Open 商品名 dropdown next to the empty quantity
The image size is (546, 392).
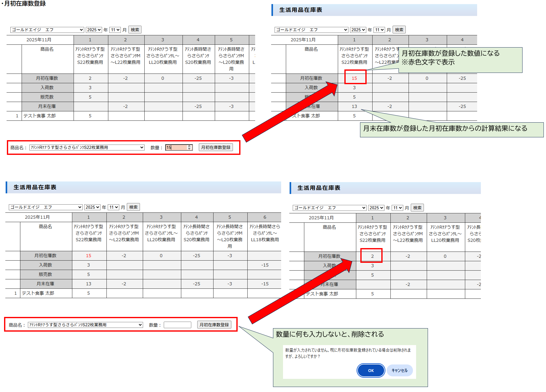(x=85, y=325)
